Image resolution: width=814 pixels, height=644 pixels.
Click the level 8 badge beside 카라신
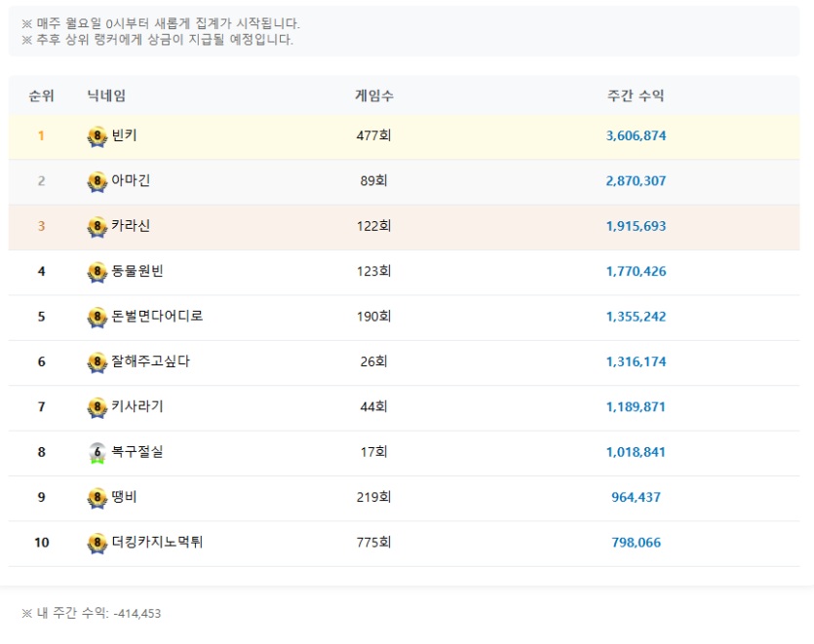point(97,227)
